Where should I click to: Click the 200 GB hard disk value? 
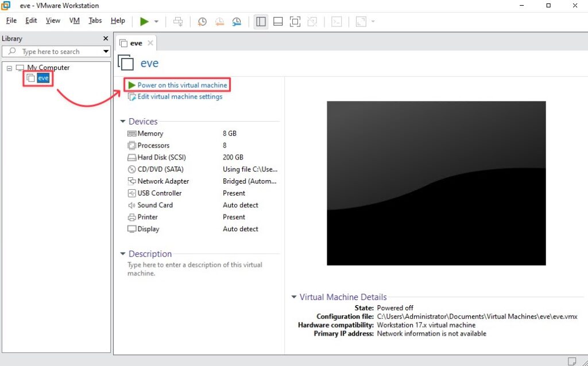tap(233, 157)
